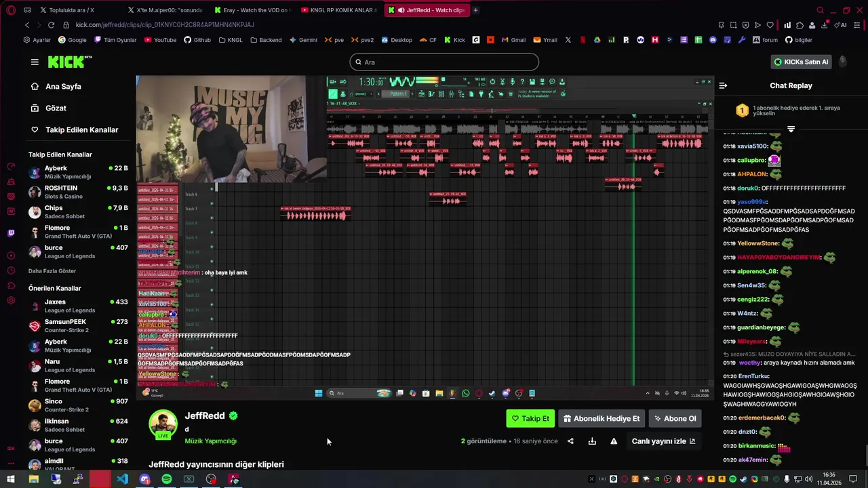Image resolution: width=868 pixels, height=488 pixels.
Task: Open the Windows Start menu
Action: [x=11, y=479]
